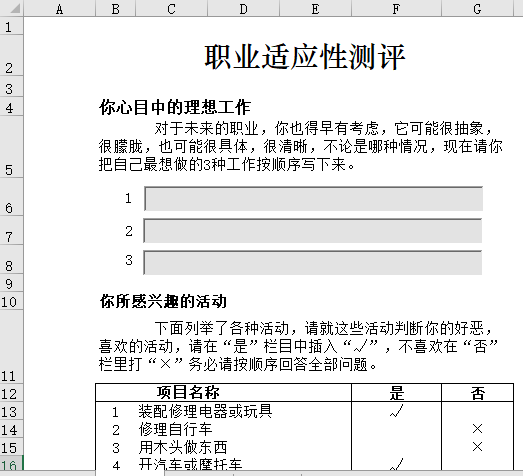Select column A header

(59, 8)
